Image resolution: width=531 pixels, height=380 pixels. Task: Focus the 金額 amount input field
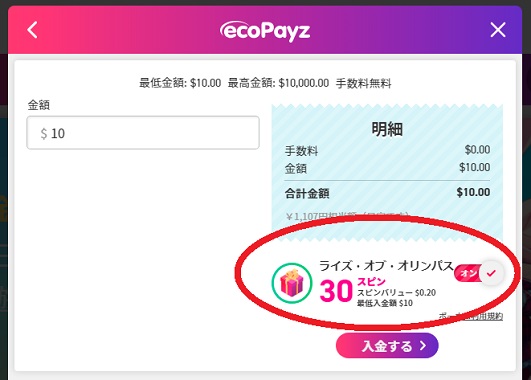[x=143, y=132]
